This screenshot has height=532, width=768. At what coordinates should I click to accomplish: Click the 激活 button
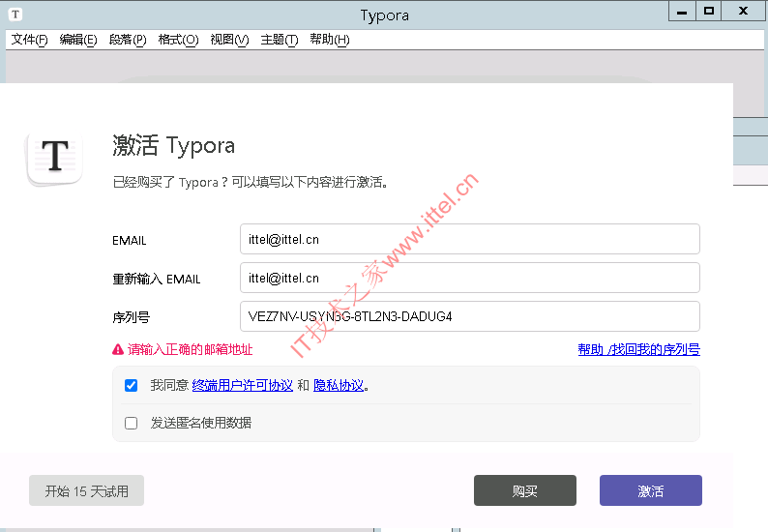651,490
